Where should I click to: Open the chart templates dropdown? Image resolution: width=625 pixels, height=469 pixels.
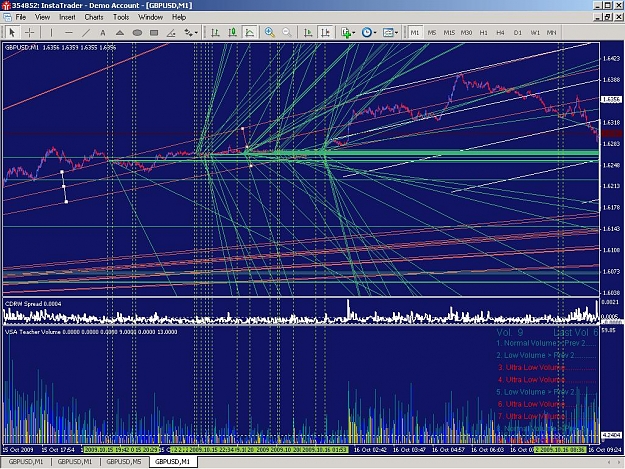[x=390, y=33]
